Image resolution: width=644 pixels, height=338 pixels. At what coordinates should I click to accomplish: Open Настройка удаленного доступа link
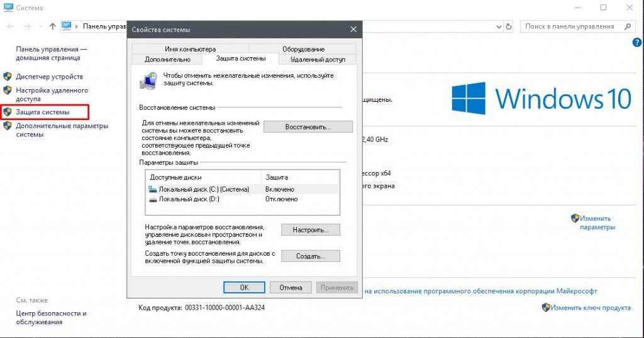click(x=52, y=94)
